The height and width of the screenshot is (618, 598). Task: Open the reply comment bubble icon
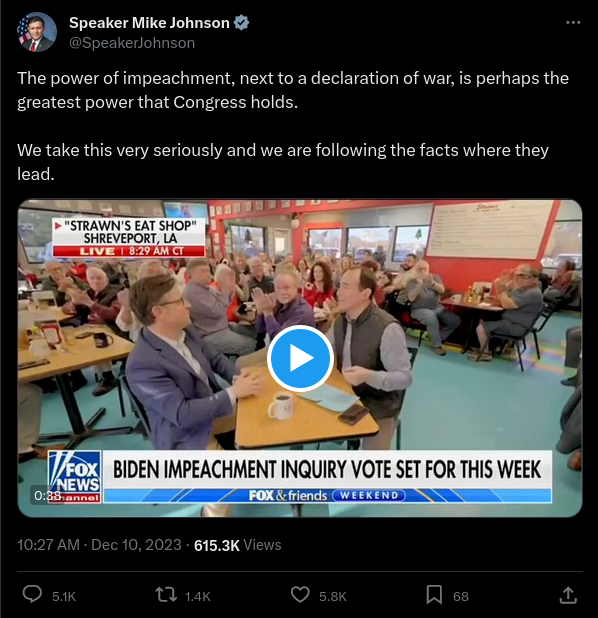pos(32,595)
